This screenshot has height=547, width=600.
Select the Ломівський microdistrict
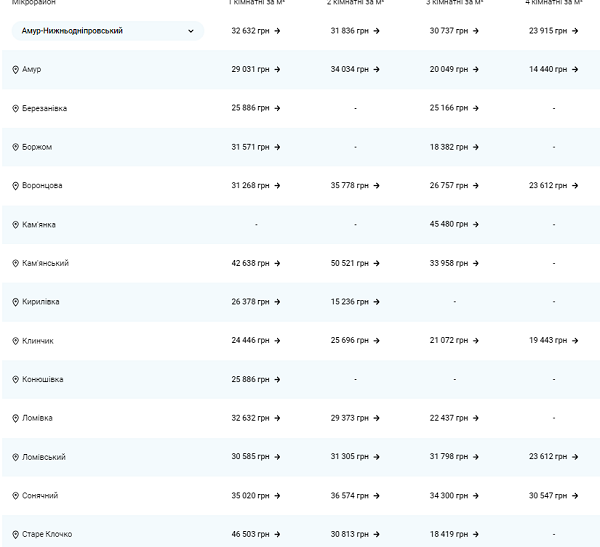point(44,457)
